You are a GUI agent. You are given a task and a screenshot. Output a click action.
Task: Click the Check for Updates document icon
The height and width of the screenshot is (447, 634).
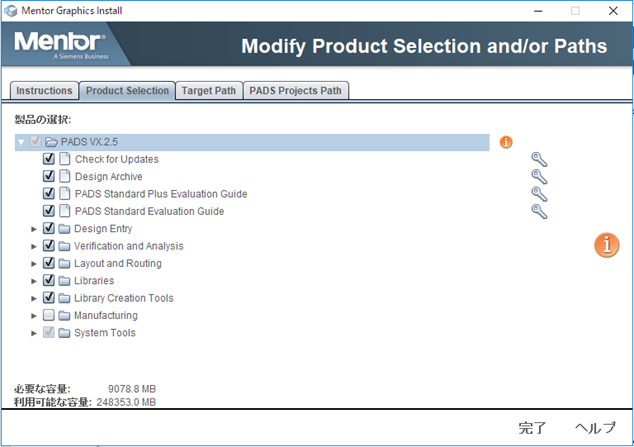pos(64,159)
